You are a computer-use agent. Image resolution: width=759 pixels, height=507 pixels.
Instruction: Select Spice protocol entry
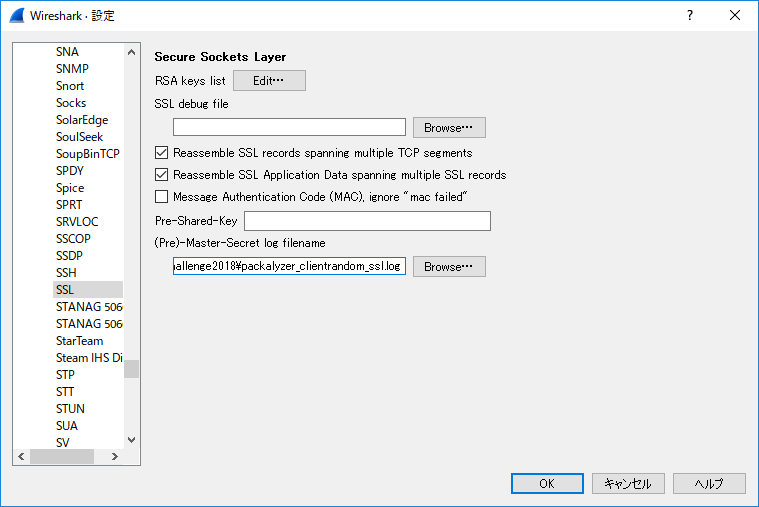point(70,187)
